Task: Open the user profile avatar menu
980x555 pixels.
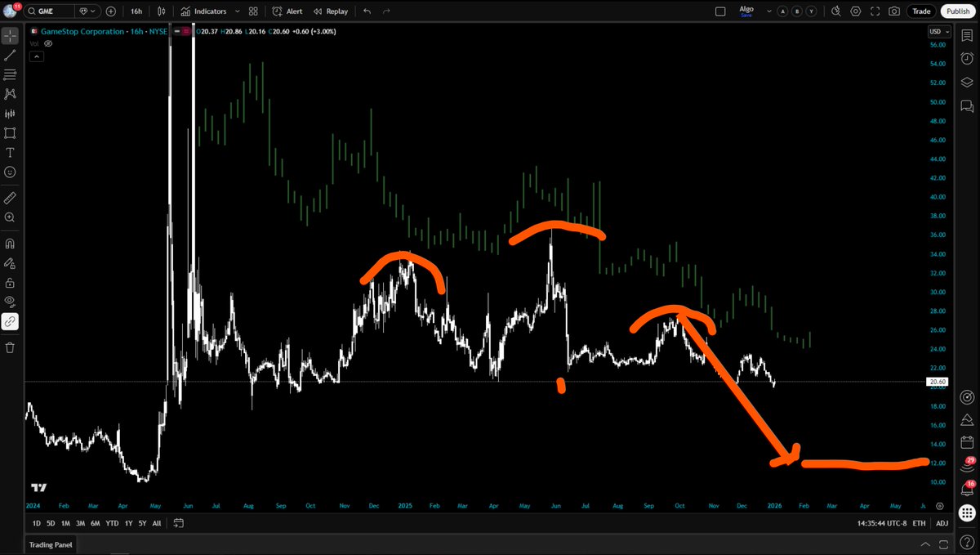Action: tap(10, 11)
